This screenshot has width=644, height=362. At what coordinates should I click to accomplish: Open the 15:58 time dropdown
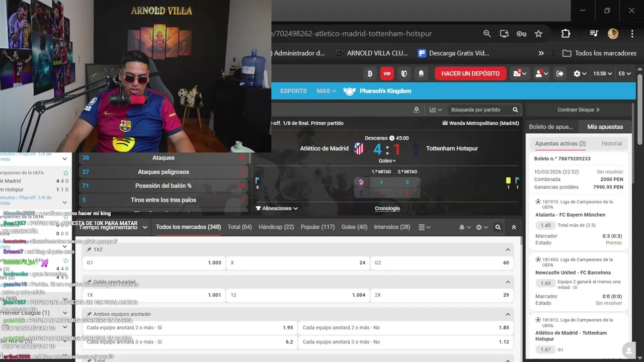click(602, 73)
